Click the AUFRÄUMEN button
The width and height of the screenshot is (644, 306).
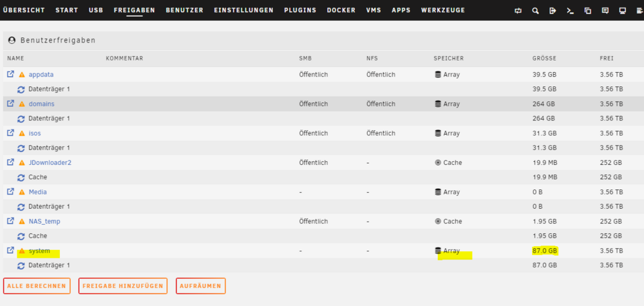click(x=200, y=286)
